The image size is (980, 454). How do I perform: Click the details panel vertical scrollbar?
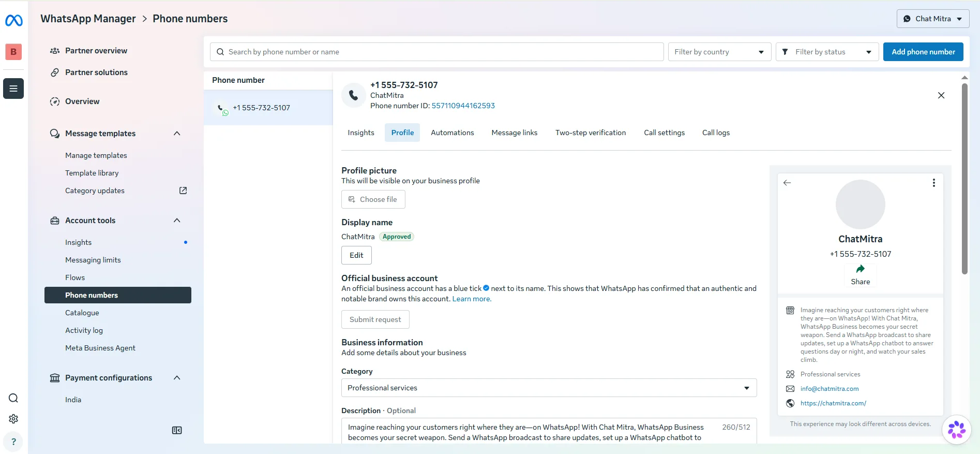pyautogui.click(x=964, y=179)
